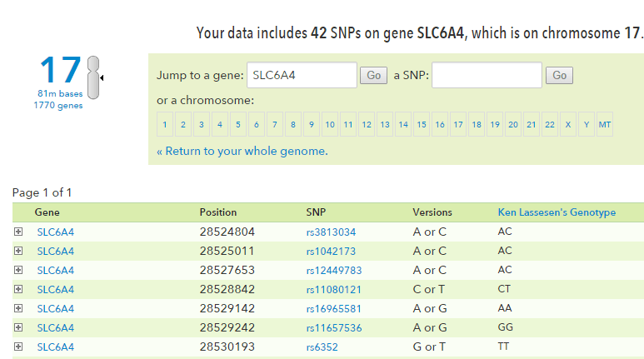The height and width of the screenshot is (359, 644).
Task: Focus the Jump to a gene input
Action: pyautogui.click(x=302, y=75)
